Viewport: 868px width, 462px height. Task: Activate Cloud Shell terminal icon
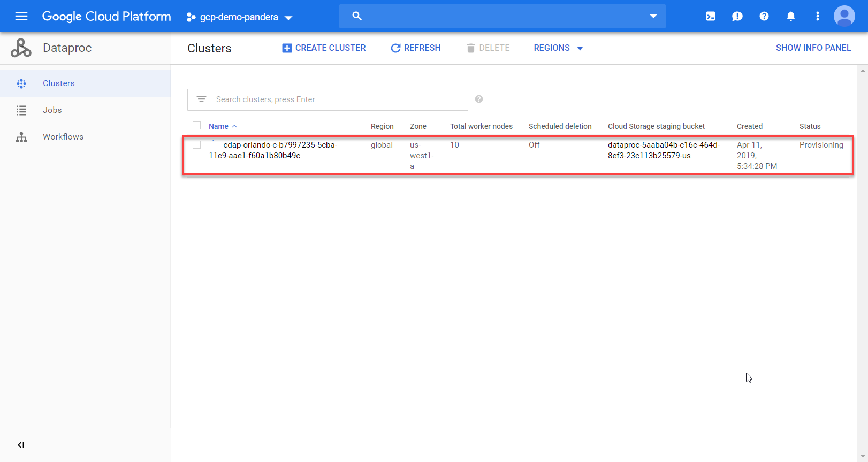(x=710, y=17)
